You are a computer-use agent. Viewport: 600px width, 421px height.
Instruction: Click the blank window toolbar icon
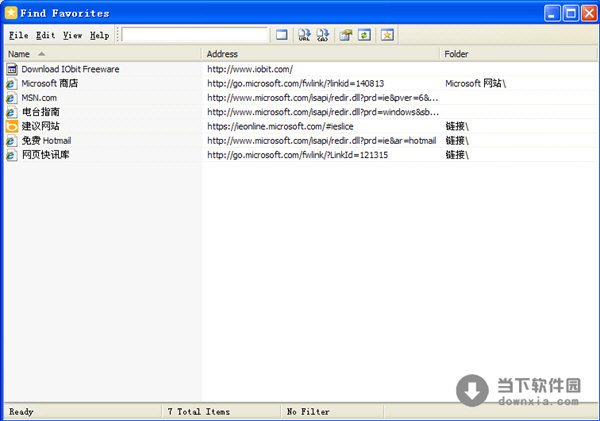(x=282, y=35)
